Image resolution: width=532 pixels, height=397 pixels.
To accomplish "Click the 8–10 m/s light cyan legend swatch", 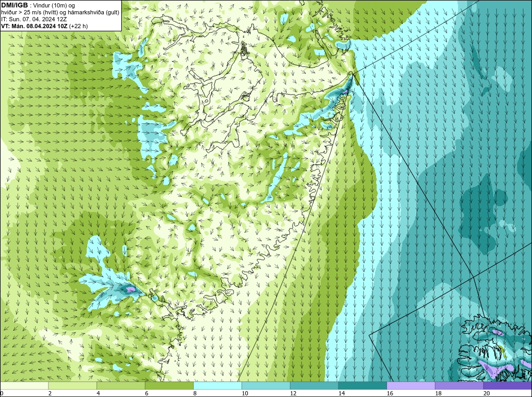I will point(218,386).
